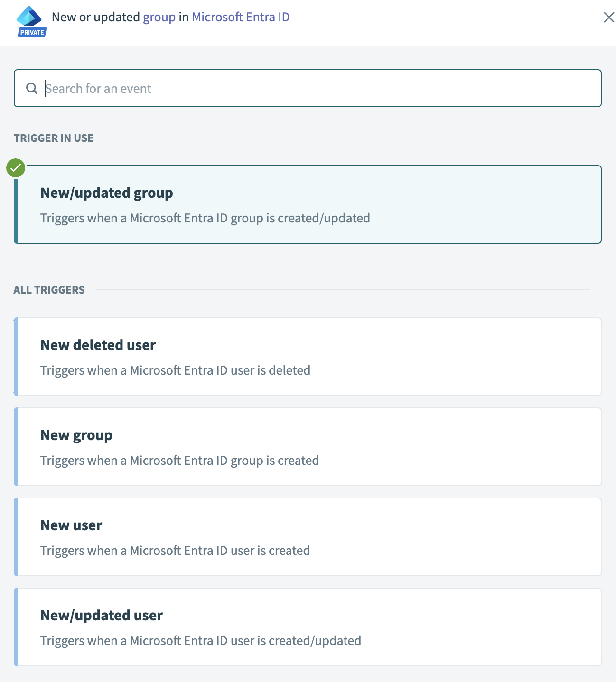Image resolution: width=616 pixels, height=682 pixels.
Task: Choose the "New/updated user" trigger title
Action: (x=102, y=616)
